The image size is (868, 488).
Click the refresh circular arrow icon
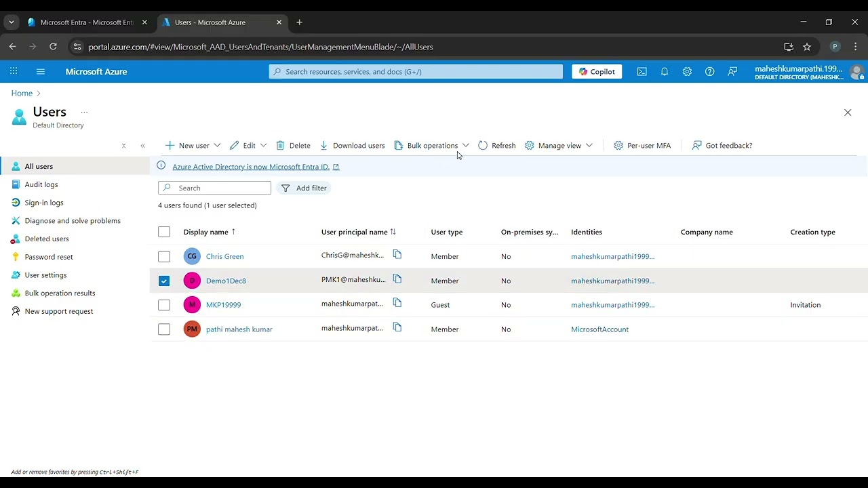coord(483,145)
